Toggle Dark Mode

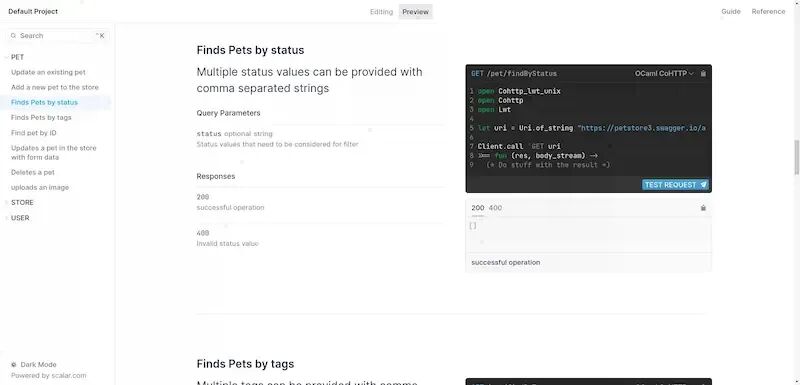click(x=34, y=365)
